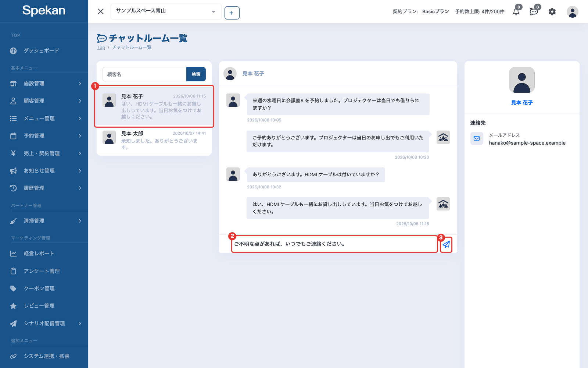Expand the シナリオ配信管理 menu chevron
This screenshot has height=368, width=588.
coord(80,323)
